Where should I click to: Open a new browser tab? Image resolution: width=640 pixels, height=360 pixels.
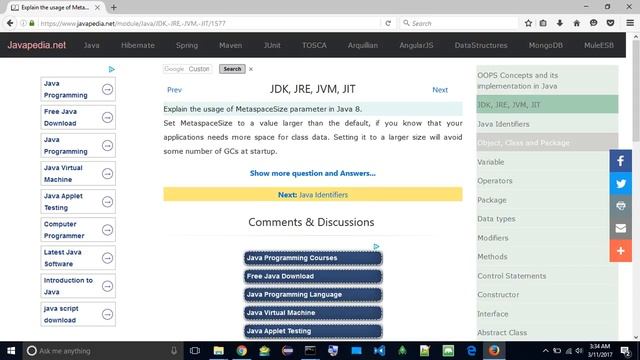[113, 7]
